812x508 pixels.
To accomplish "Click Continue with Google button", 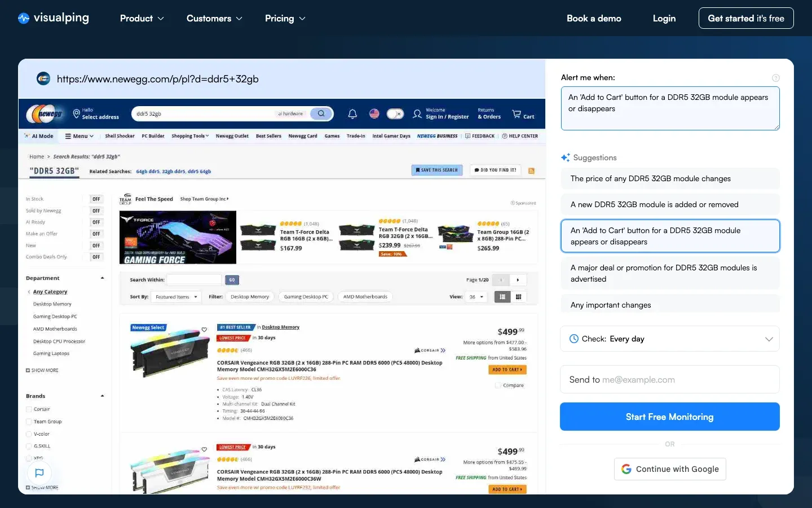I will click(670, 469).
